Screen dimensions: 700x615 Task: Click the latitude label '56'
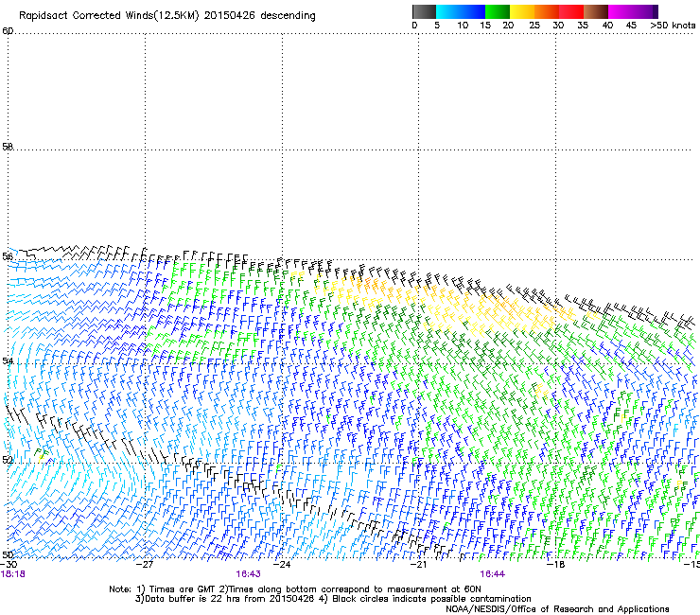point(8,256)
